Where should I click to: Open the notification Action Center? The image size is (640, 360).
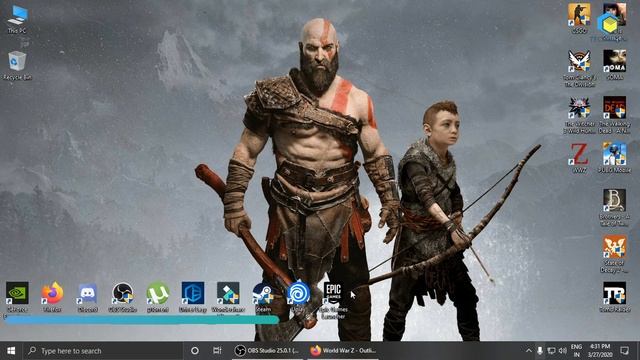624,351
